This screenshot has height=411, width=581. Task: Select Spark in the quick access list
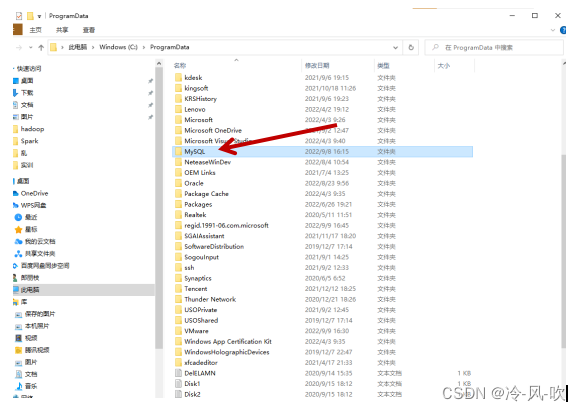tap(29, 141)
